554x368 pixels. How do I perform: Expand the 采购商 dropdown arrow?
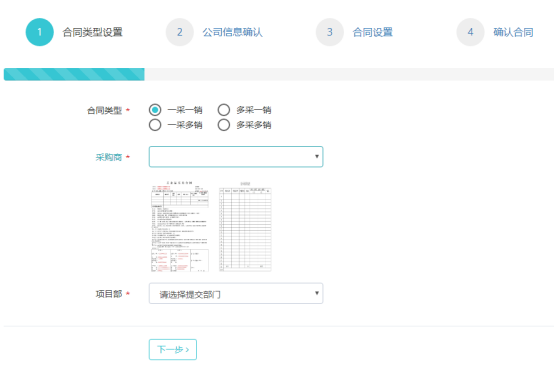click(x=317, y=156)
